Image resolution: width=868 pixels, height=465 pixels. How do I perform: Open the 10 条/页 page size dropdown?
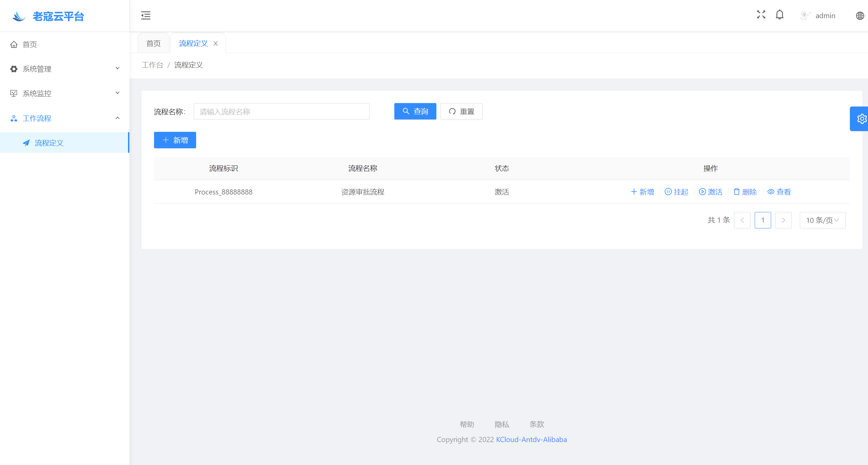pos(822,220)
